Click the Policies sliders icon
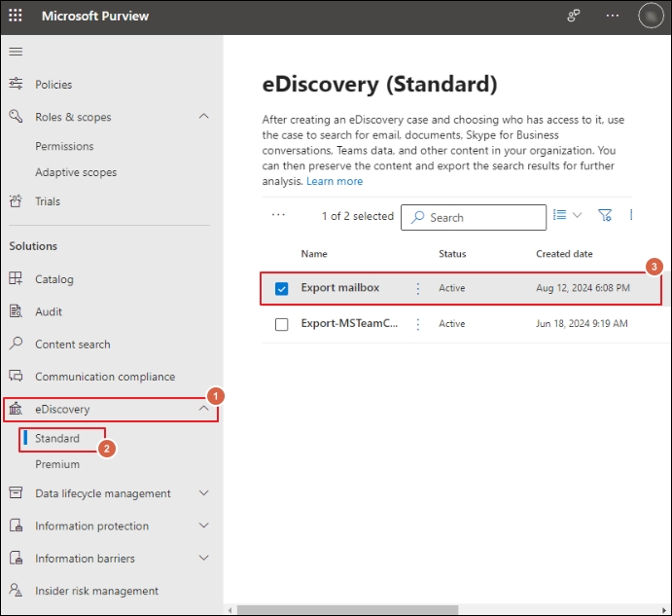672x616 pixels. pos(16,84)
